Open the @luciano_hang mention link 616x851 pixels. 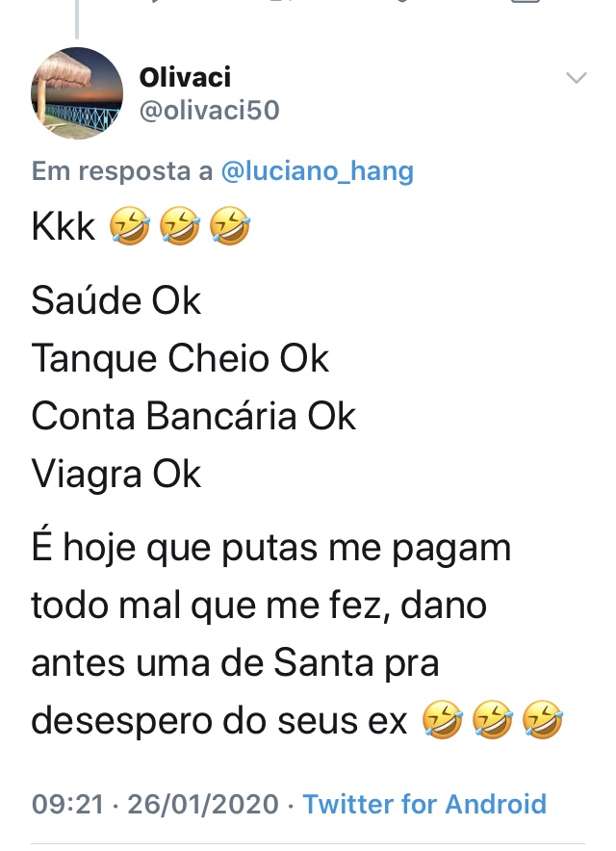coord(317,171)
